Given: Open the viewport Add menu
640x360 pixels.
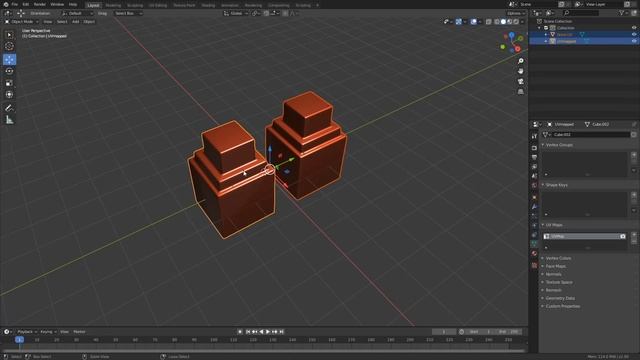Looking at the screenshot, I should pos(76,22).
